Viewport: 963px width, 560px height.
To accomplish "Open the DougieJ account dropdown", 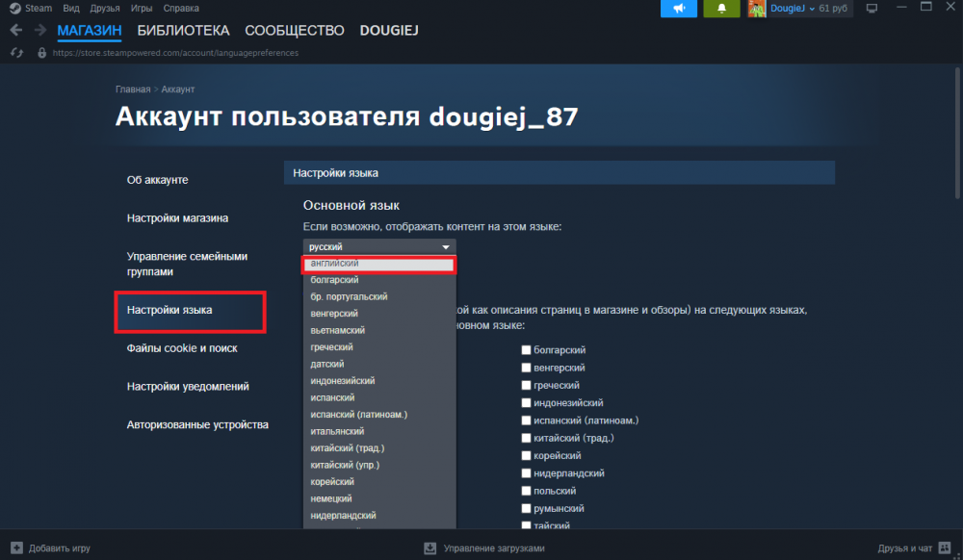I will (x=793, y=9).
